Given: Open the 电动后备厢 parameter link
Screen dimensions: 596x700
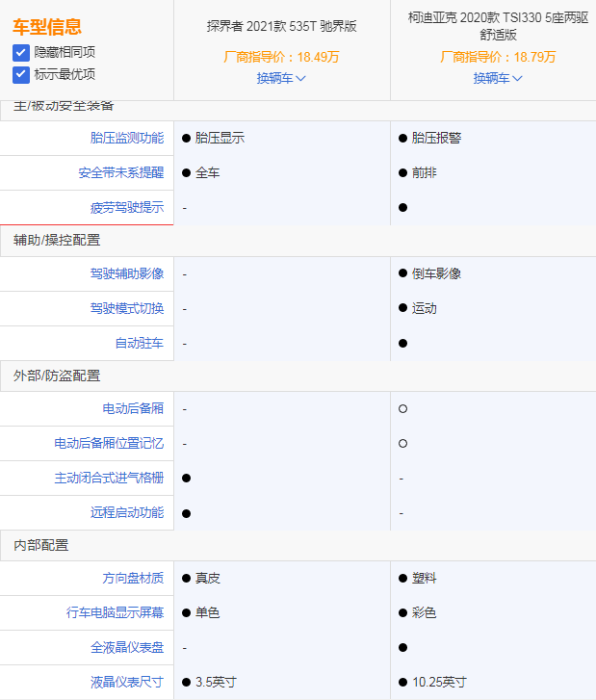Looking at the screenshot, I should [x=133, y=408].
